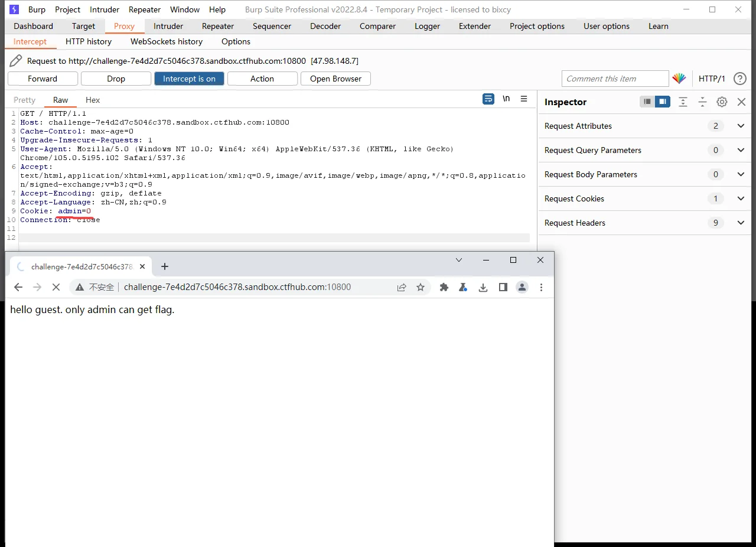Toggle the \n non-printable characters button
Screen dimensions: 756x547
[506, 99]
